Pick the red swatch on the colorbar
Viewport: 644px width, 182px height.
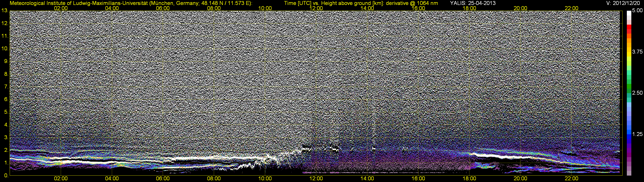pos(629,27)
